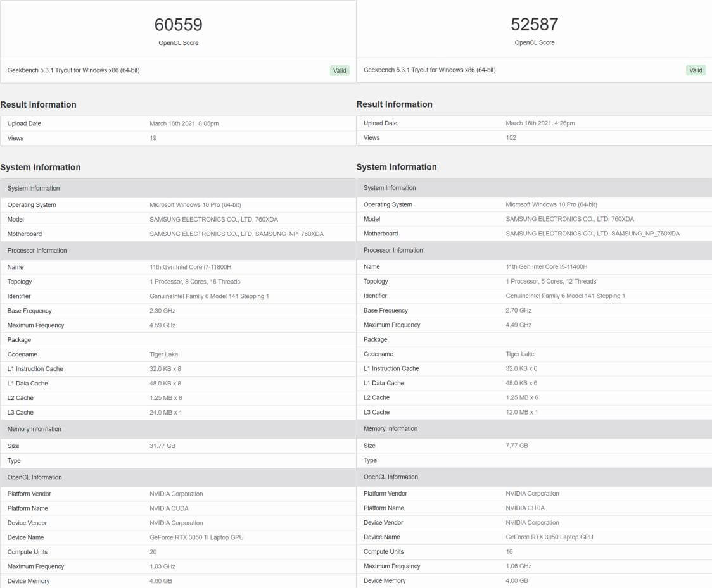This screenshot has width=712, height=588.
Task: Select the 11th Gen Intel Core i7-11800H name
Action: click(190, 267)
